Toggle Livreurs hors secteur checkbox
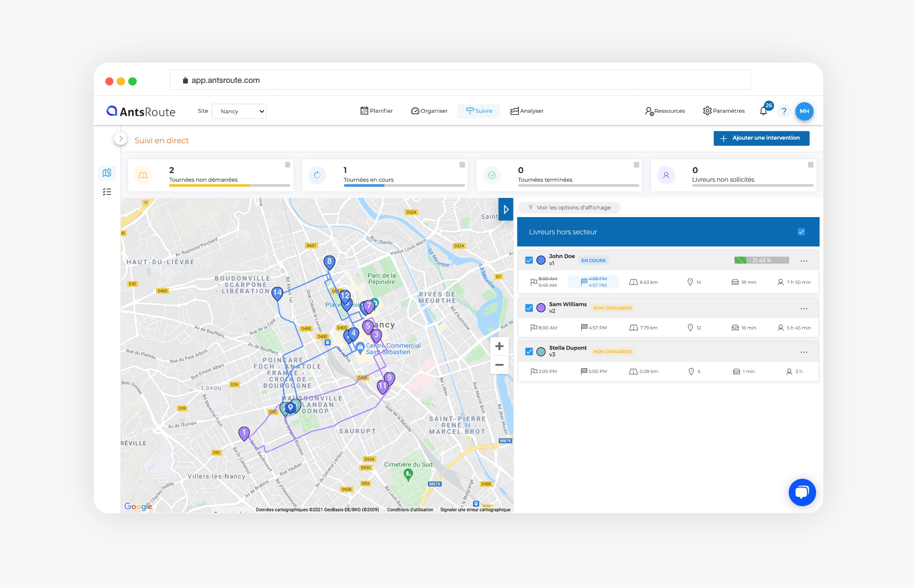 click(801, 232)
